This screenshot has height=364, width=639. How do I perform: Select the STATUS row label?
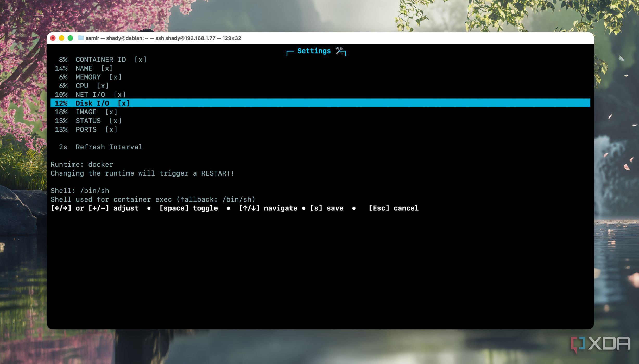pos(88,121)
